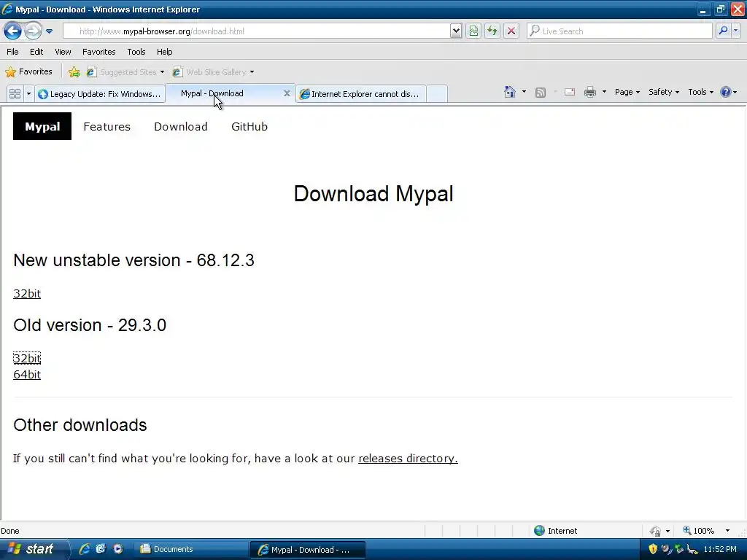
Task: Click the Search magnifier button
Action: pos(723,31)
